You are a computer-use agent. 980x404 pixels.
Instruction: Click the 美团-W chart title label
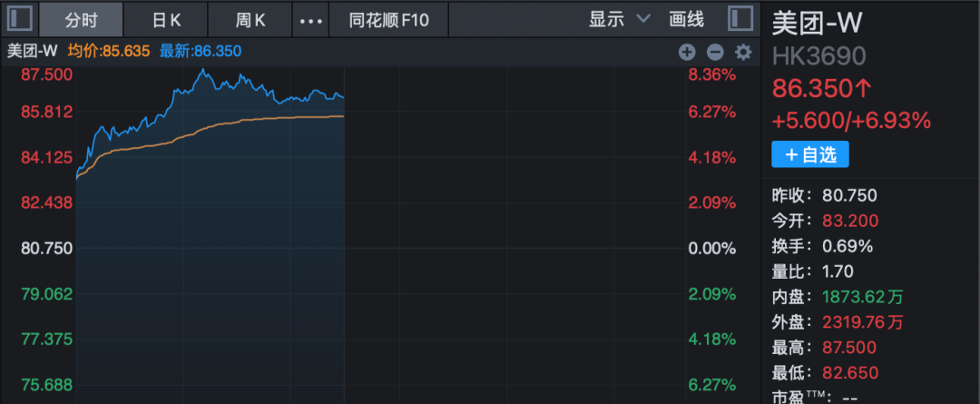pos(32,51)
